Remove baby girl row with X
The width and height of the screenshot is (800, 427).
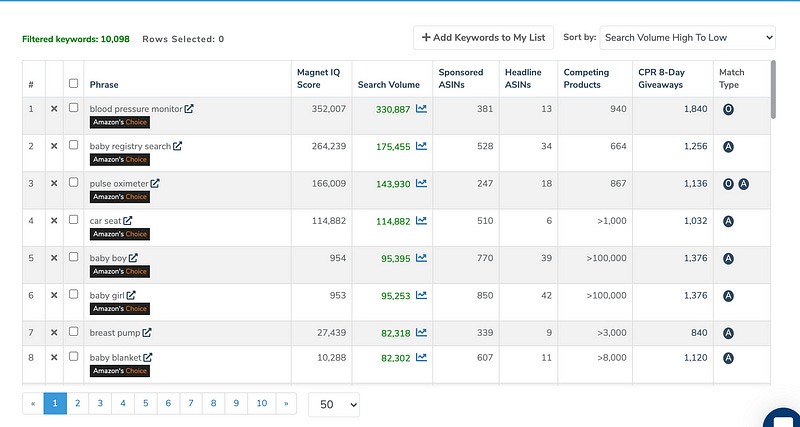(x=54, y=295)
